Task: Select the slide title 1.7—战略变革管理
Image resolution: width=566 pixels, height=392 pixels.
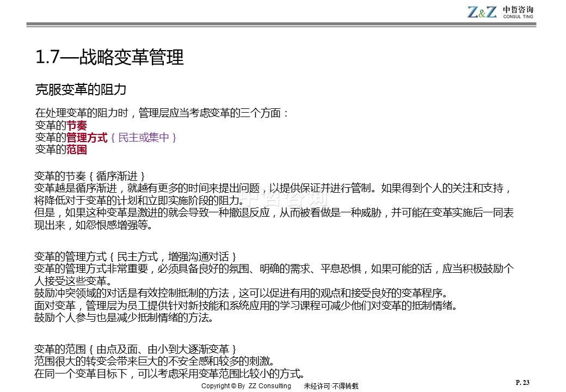Action: click(x=109, y=57)
